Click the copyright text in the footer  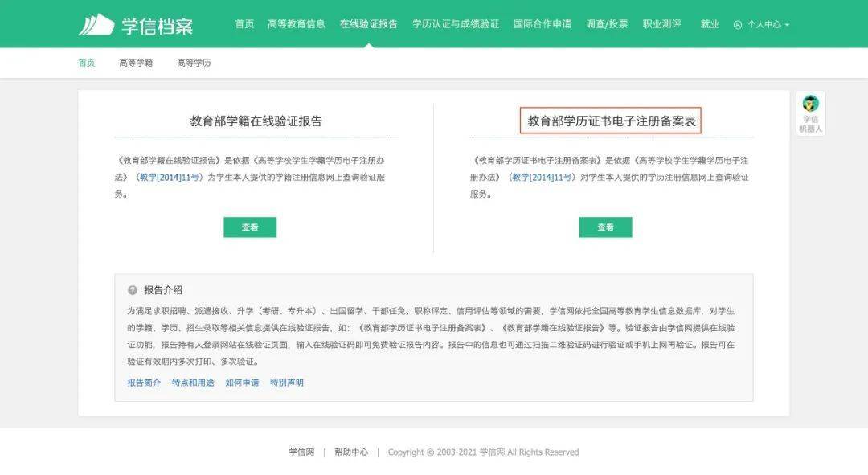483,452
